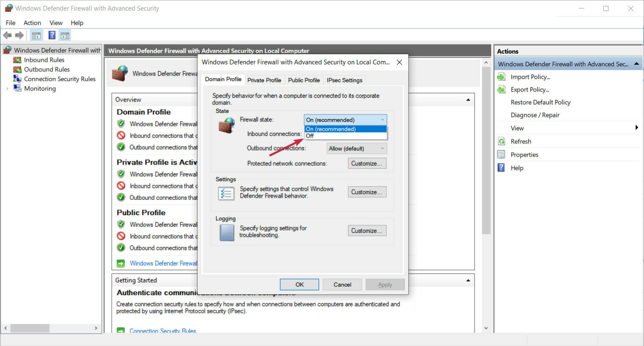Click Domain Profile green shield check icon
Viewport: 644px width, 346px height.
(121, 124)
